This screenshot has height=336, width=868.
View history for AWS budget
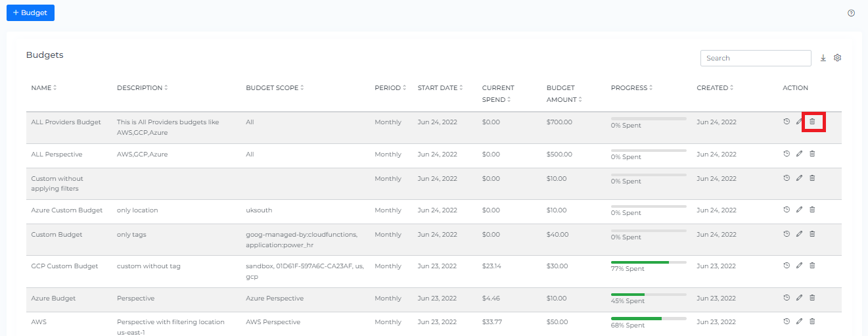click(787, 322)
